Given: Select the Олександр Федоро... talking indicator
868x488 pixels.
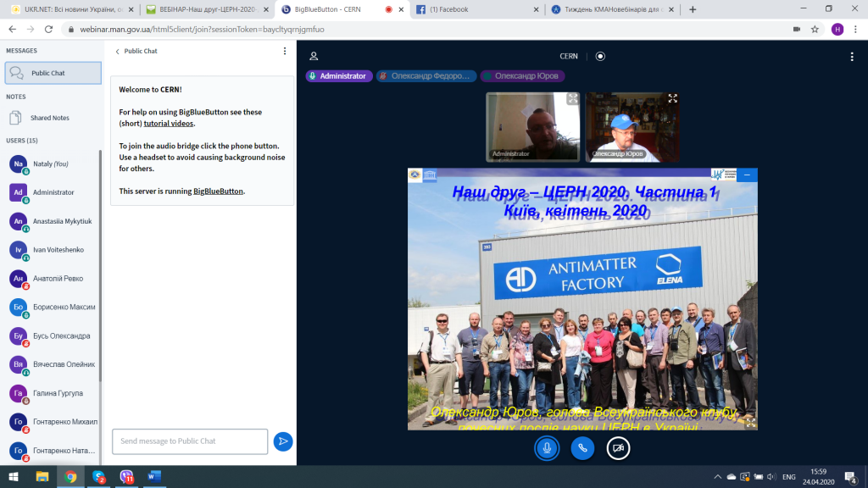Looking at the screenshot, I should pyautogui.click(x=426, y=75).
